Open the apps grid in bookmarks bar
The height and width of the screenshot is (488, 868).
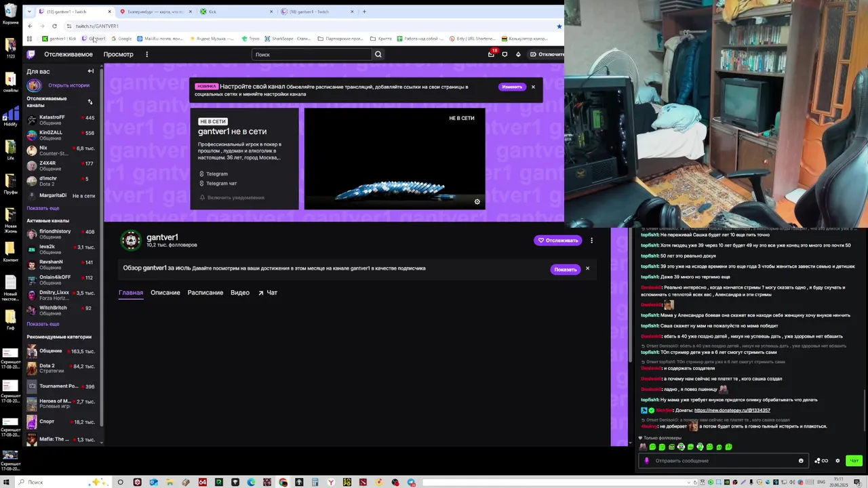click(x=29, y=39)
